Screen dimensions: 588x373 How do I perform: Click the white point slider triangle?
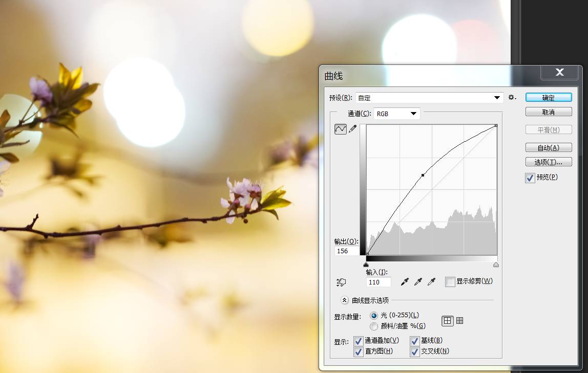(496, 265)
